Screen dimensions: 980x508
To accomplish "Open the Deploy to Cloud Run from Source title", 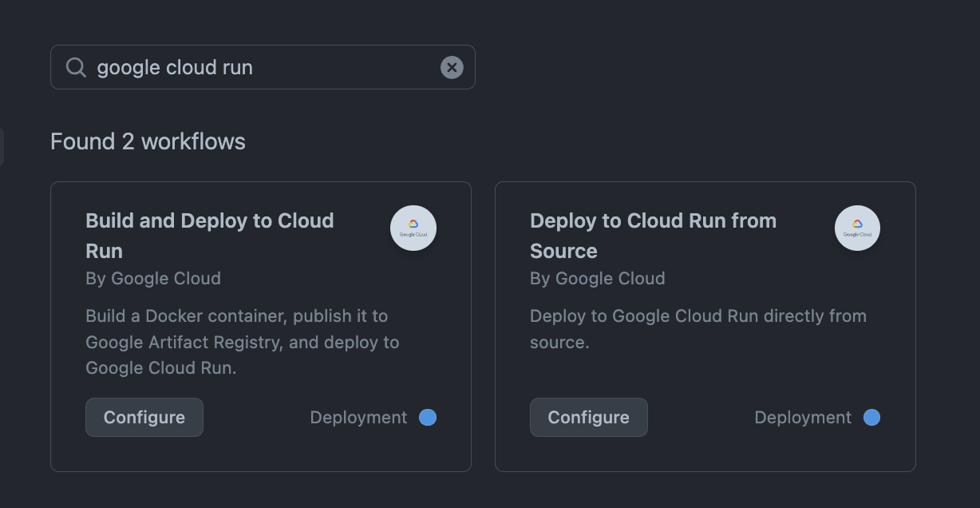I will tap(653, 236).
